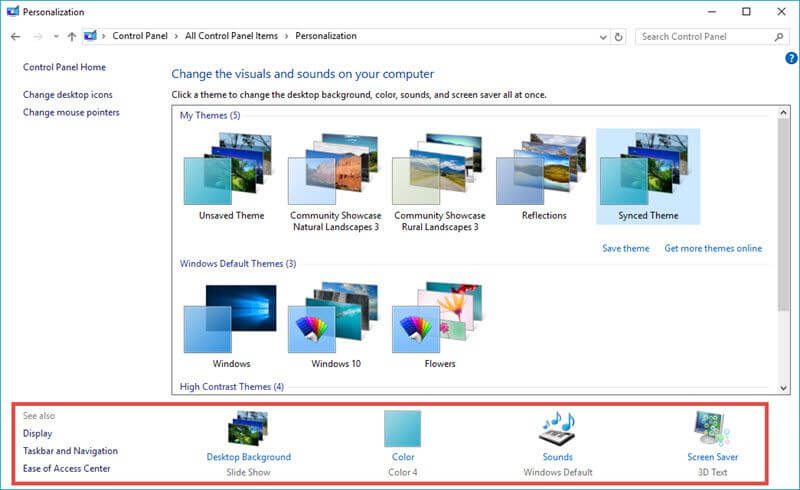The width and height of the screenshot is (800, 490).
Task: Open the Sounds keyboard-and-notes icon
Action: (x=557, y=429)
